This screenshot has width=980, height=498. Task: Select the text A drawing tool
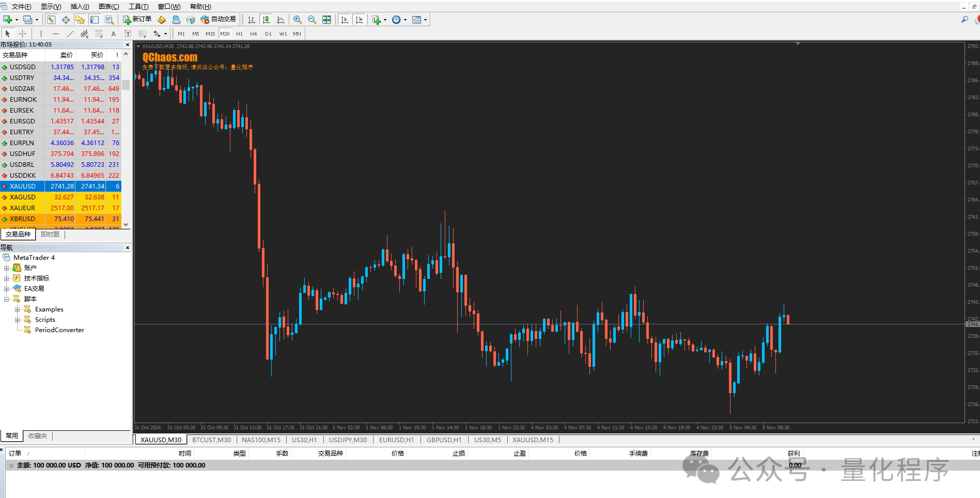(x=113, y=34)
